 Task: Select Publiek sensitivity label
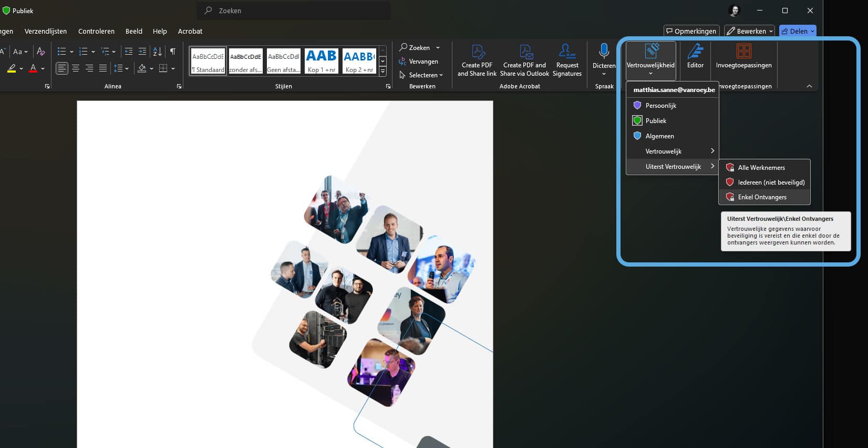point(673,121)
